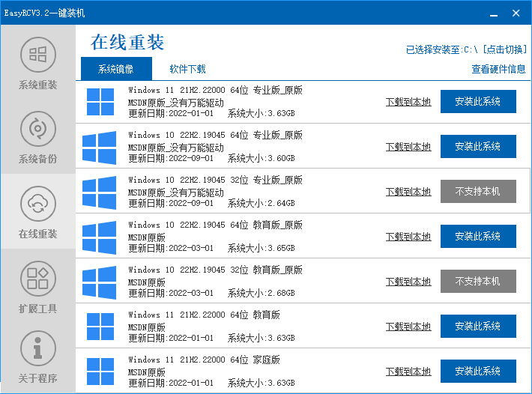Click 安装此系统 for Windows 11 专业版_原版

coord(478,101)
